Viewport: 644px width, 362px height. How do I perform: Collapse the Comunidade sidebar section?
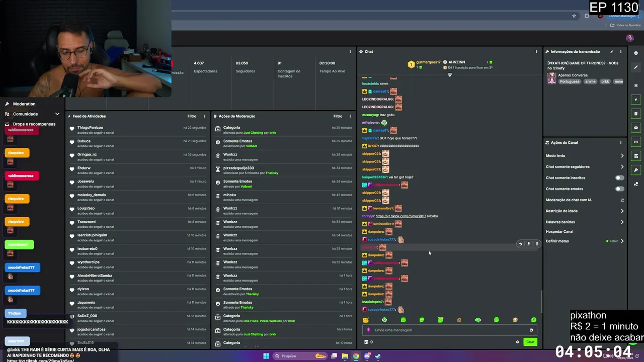[x=57, y=114]
